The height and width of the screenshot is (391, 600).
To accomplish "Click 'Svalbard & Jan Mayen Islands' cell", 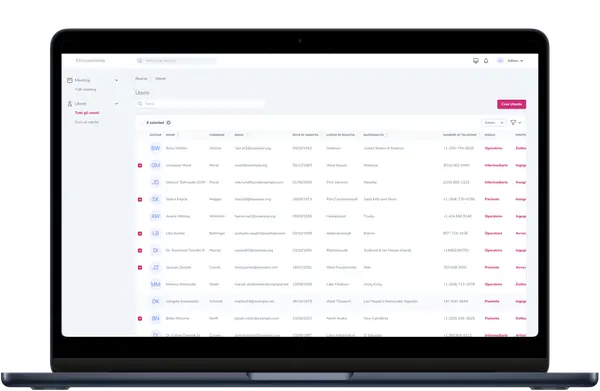I will 387,250.
